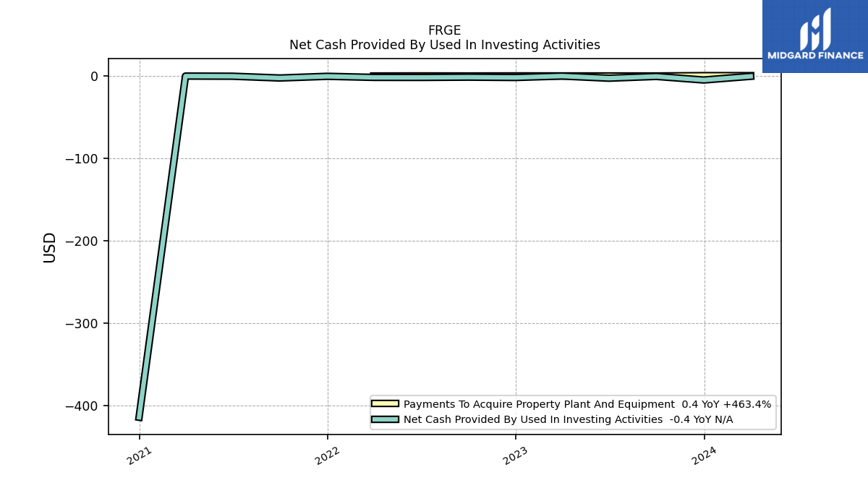Click the 2021 x-axis tick label

pyautogui.click(x=139, y=455)
